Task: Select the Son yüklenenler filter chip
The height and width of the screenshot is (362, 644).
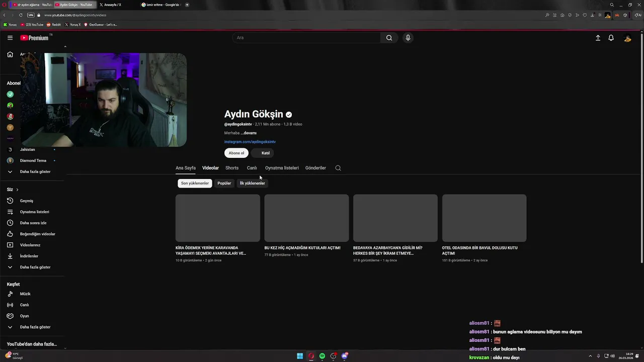Action: click(195, 183)
